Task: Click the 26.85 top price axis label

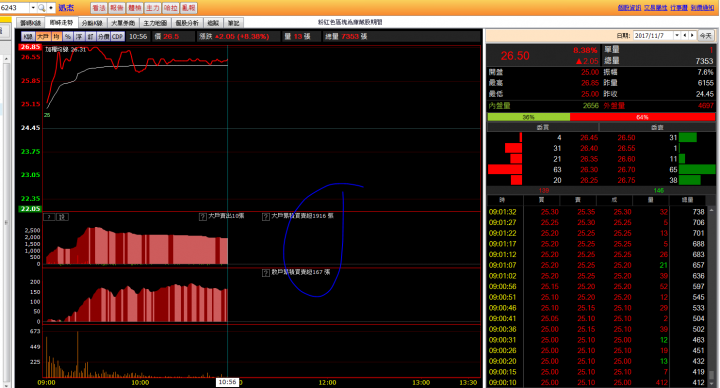Action: [x=30, y=47]
